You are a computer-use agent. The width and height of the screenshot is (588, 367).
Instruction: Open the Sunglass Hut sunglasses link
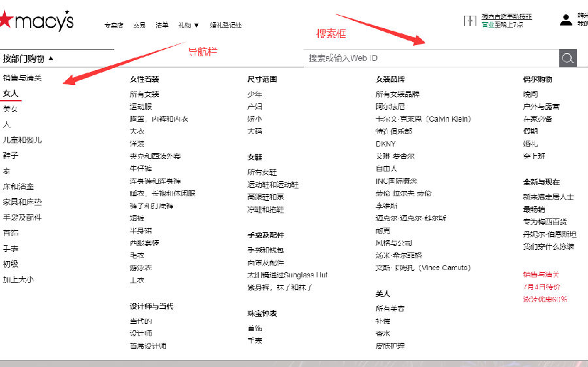(287, 275)
